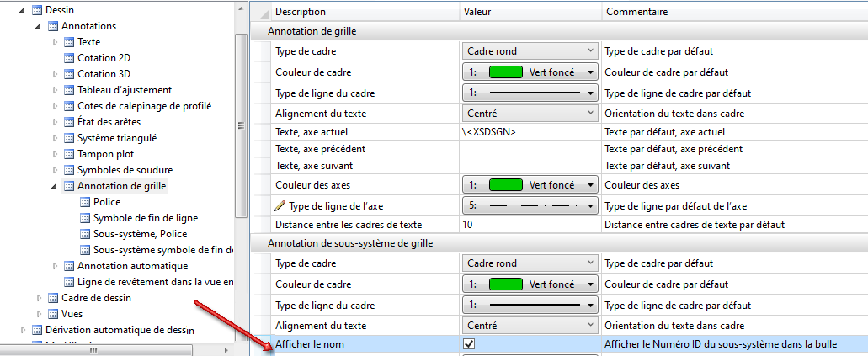Click the Cotation 2D table icon

pyautogui.click(x=69, y=58)
